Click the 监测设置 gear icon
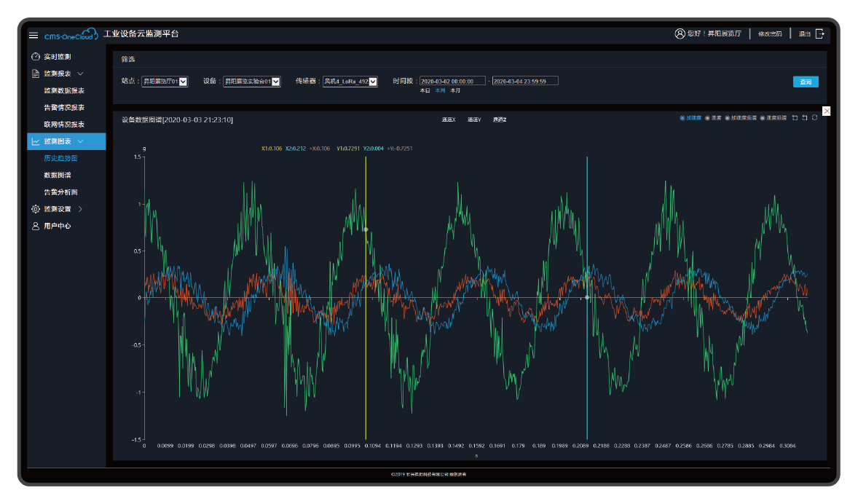 tap(36, 209)
